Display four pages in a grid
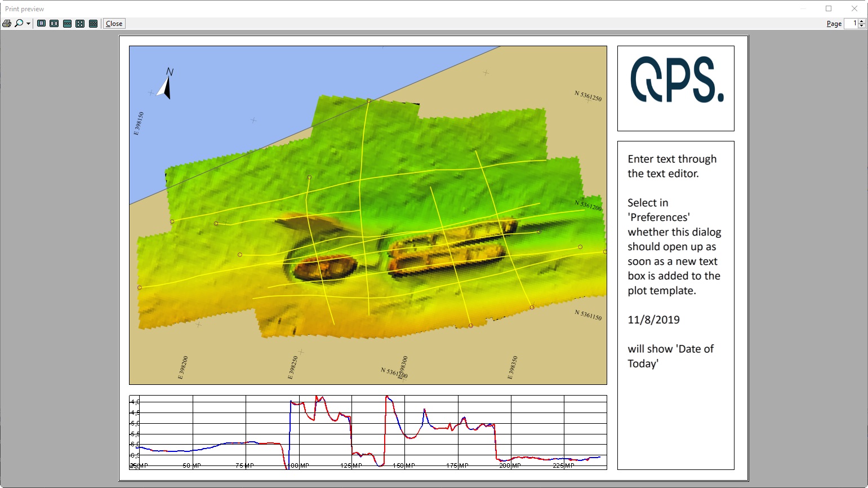The height and width of the screenshot is (488, 868). (x=79, y=23)
